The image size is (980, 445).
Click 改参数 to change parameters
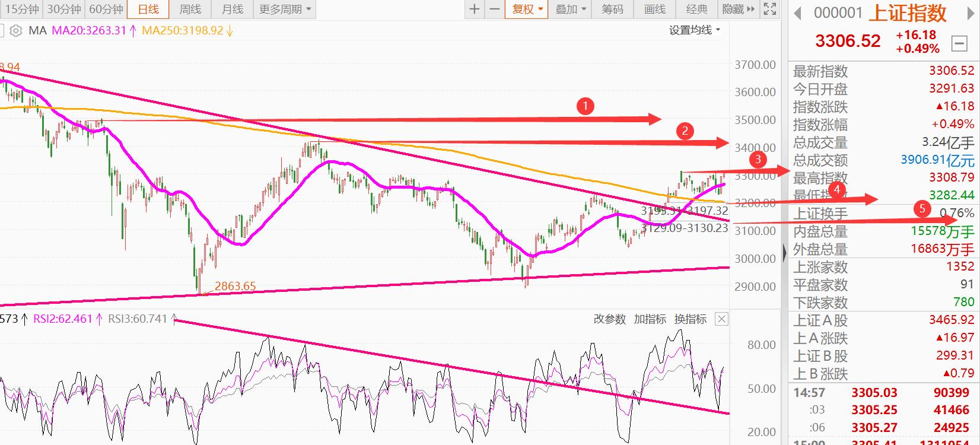[x=610, y=319]
